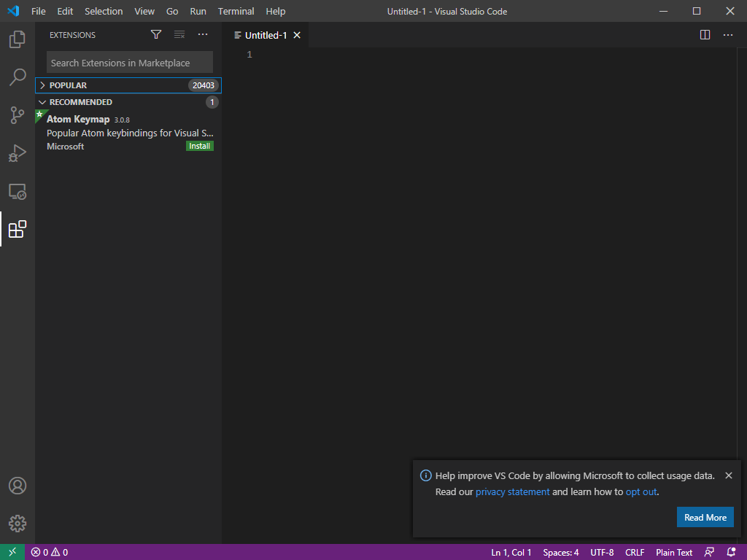Open the Search view icon
Screen dimensions: 747x560
[x=18, y=77]
